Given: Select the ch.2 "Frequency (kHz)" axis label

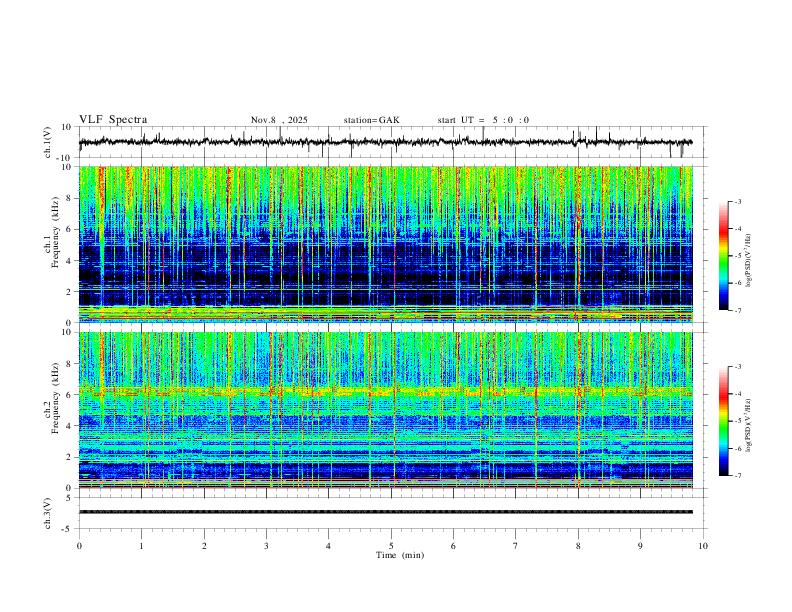Looking at the screenshot, I should pyautogui.click(x=55, y=398).
